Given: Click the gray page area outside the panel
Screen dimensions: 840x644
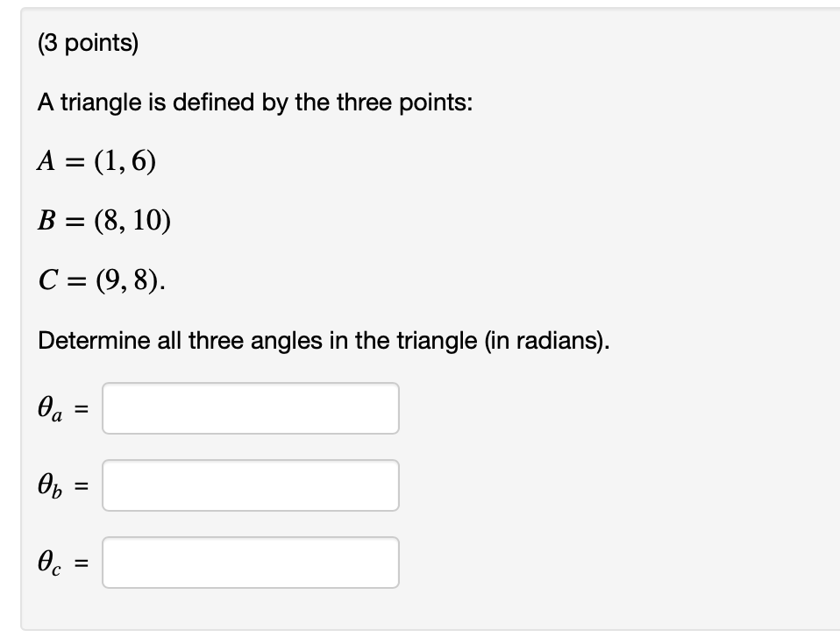Looking at the screenshot, I should [11, 350].
